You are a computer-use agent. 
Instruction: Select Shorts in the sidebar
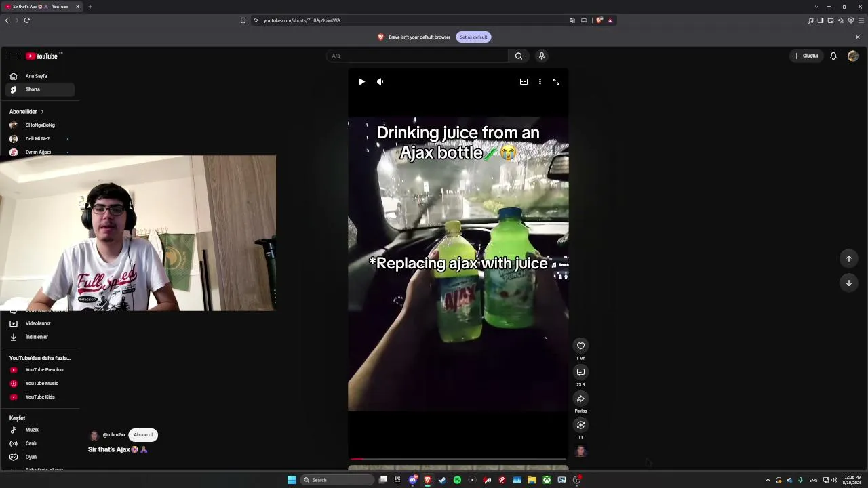pos(39,89)
